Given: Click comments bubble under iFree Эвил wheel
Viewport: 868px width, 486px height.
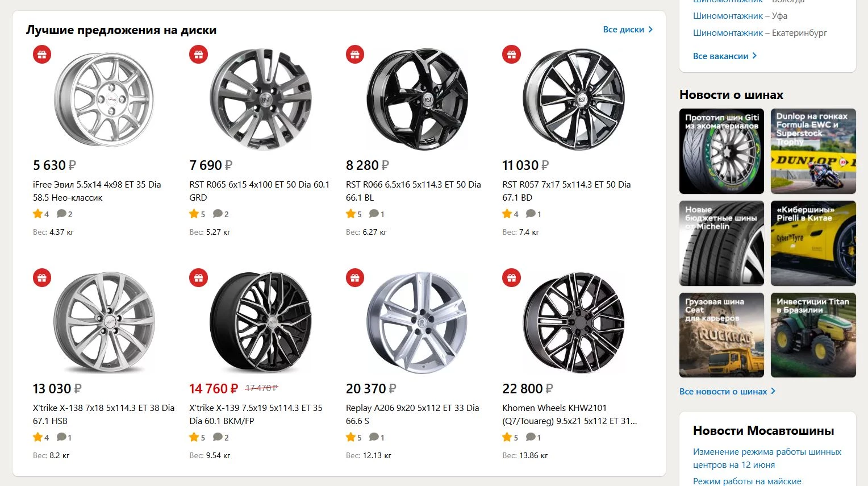Looking at the screenshot, I should point(61,214).
